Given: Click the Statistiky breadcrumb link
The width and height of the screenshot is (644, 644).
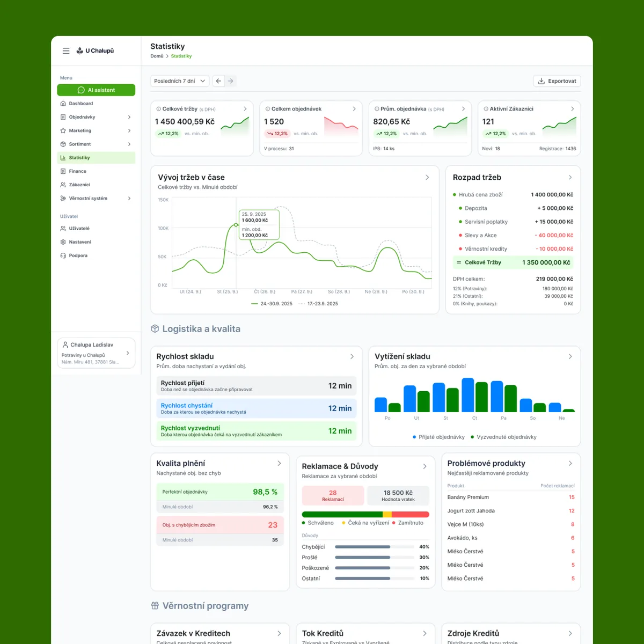Looking at the screenshot, I should [x=181, y=56].
